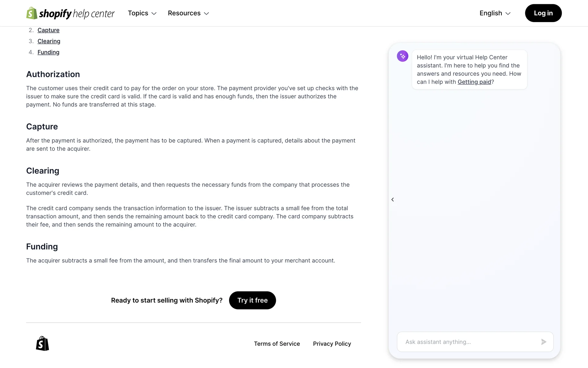Viewport: 588px width, 368px height.
Task: Open the English language selector
Action: pos(495,13)
